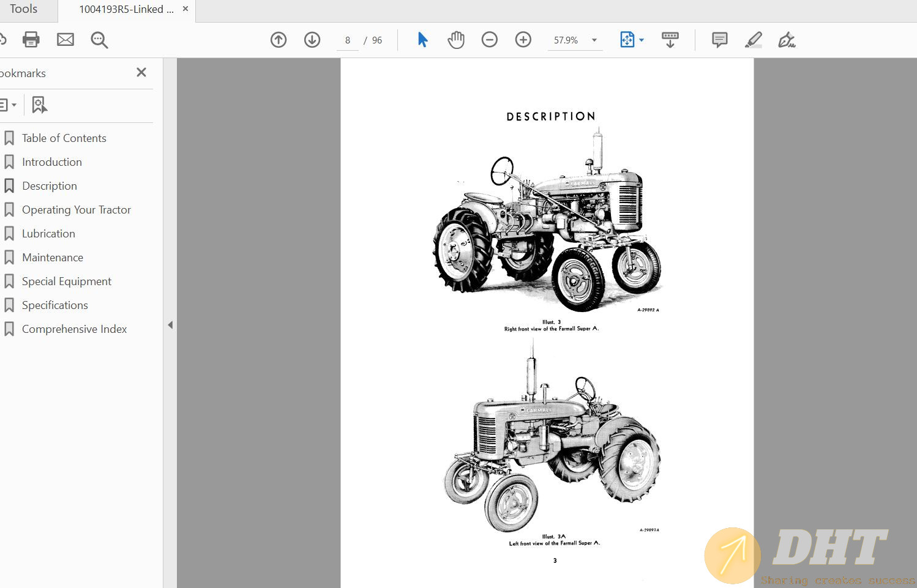Zoom in with the plus button

coord(523,40)
